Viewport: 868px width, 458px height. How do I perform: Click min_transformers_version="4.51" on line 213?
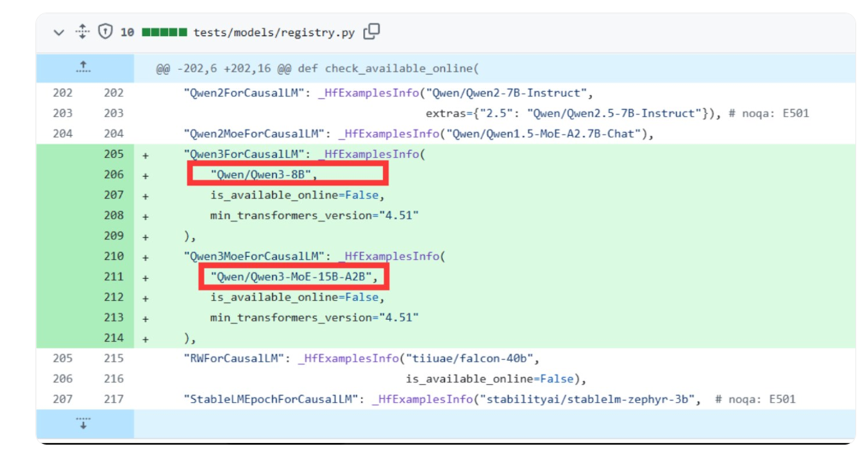click(314, 318)
